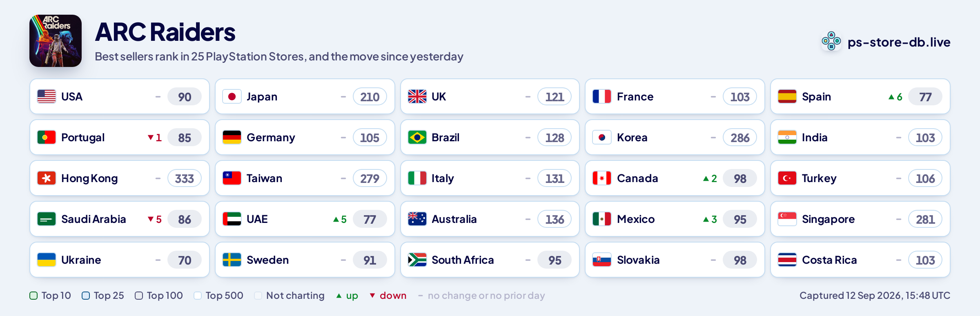
Task: Click the Saudi Arabia flag icon
Action: pyautogui.click(x=47, y=219)
